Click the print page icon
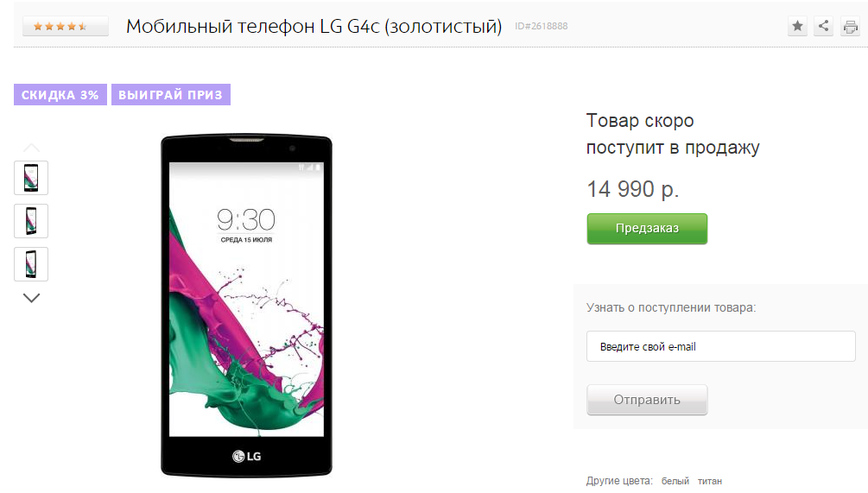Image resolution: width=868 pixels, height=493 pixels. [850, 26]
